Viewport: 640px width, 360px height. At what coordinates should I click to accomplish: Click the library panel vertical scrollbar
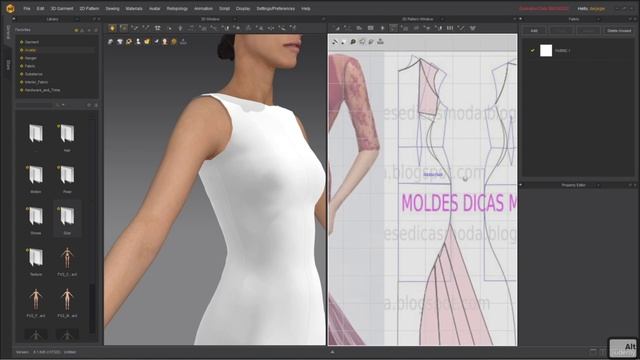click(x=92, y=309)
